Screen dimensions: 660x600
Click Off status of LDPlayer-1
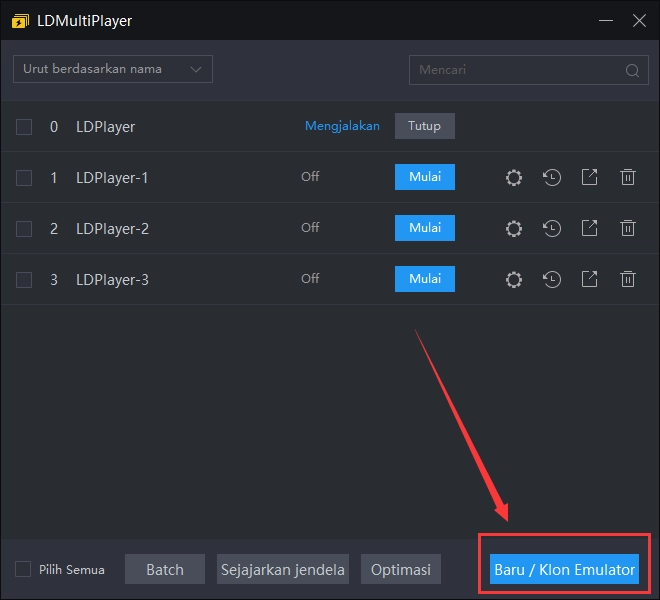(310, 176)
